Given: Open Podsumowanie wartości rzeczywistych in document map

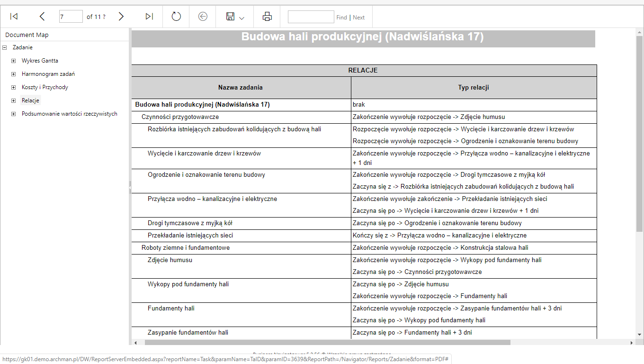Looking at the screenshot, I should pos(70,114).
